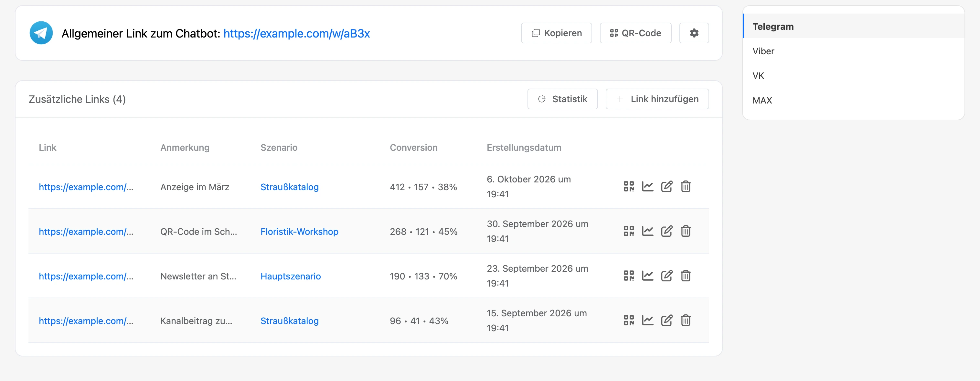Open the Statistik button
The height and width of the screenshot is (381, 980).
coord(562,99)
